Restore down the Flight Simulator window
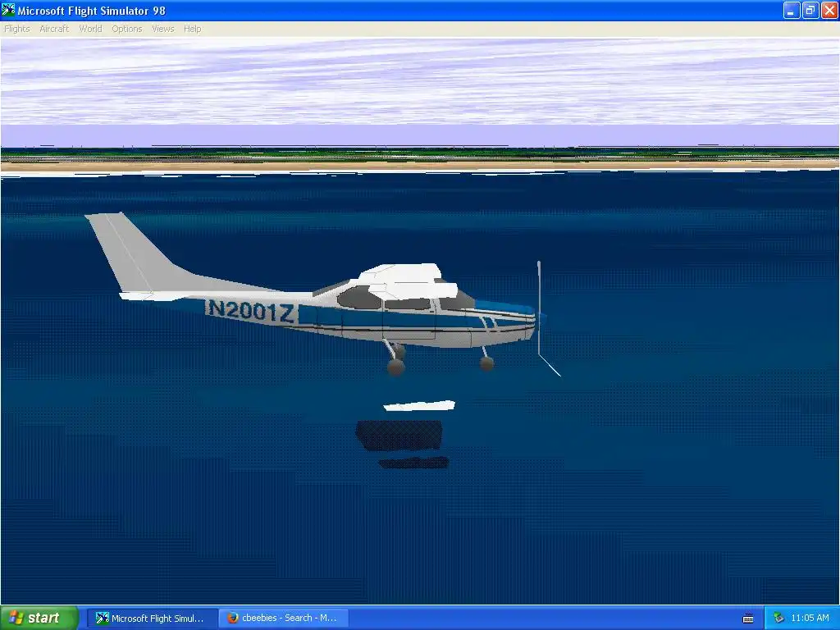 pos(810,10)
